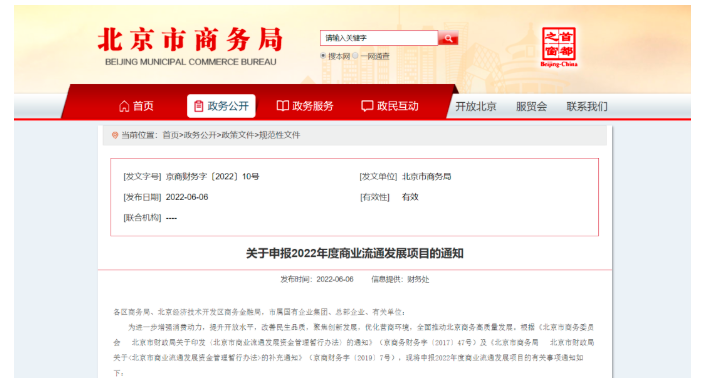Click the home icon beside 首页
Screen dimensions: 712x390
[x=124, y=106]
